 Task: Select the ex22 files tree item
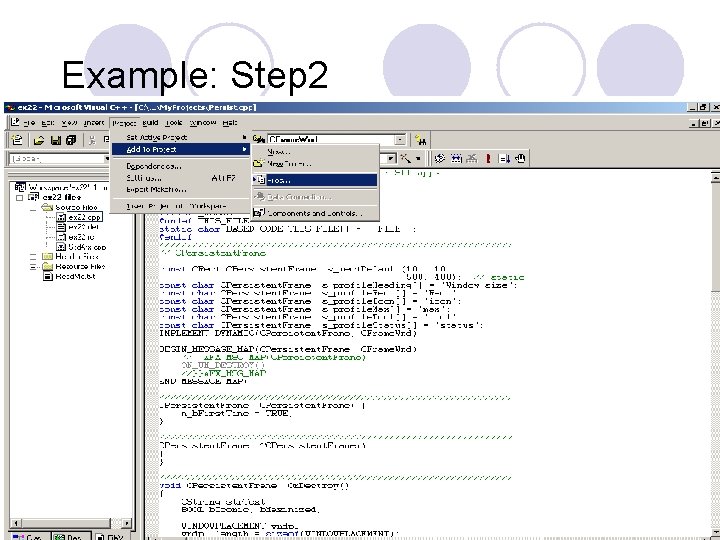55,197
